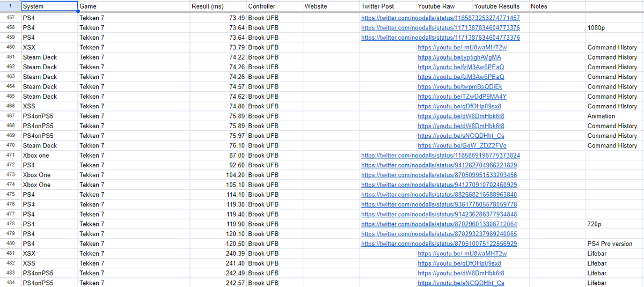Open Twitter link ending 1185869198775373824
Image resolution: width=644 pixels, height=287 pixels.
click(441, 156)
